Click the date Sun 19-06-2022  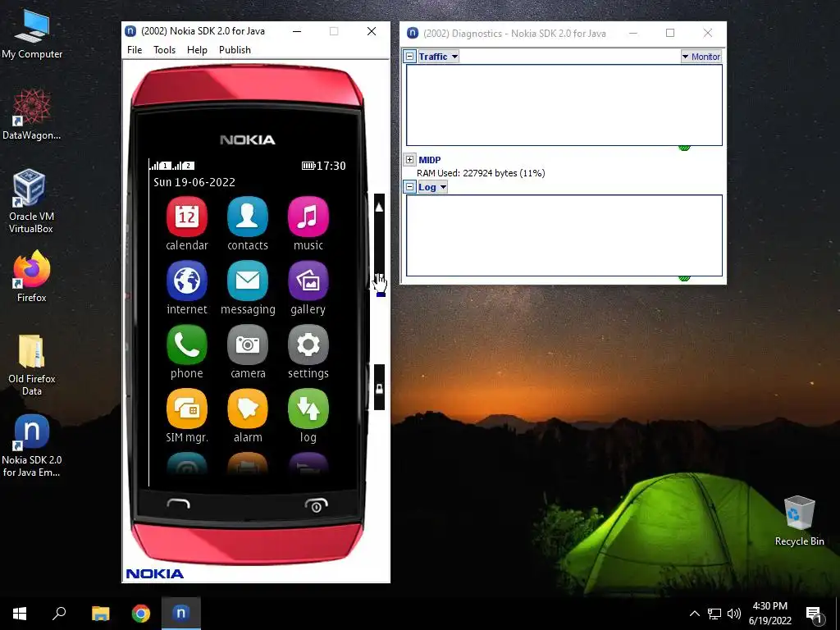pyautogui.click(x=194, y=182)
